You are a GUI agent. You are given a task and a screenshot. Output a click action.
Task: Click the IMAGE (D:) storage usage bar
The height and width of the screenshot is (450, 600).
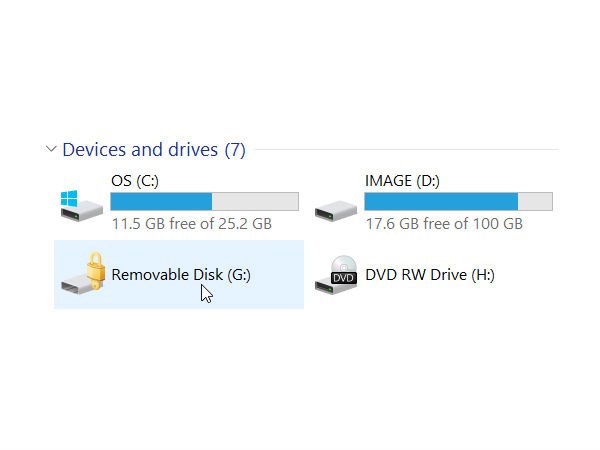[458, 201]
